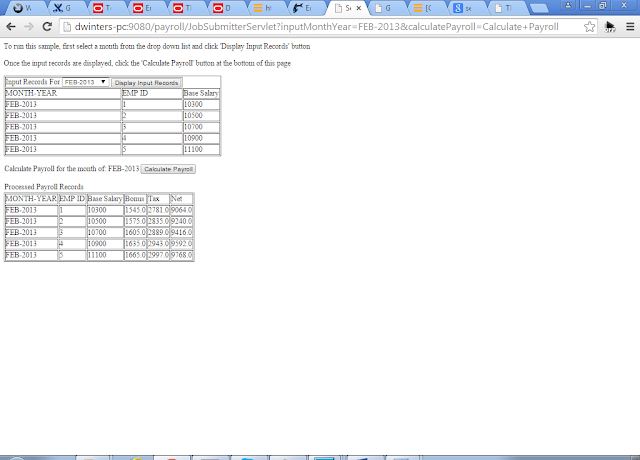The height and width of the screenshot is (460, 640).
Task: Click the bonus value 1545.0
Action: [x=135, y=210]
